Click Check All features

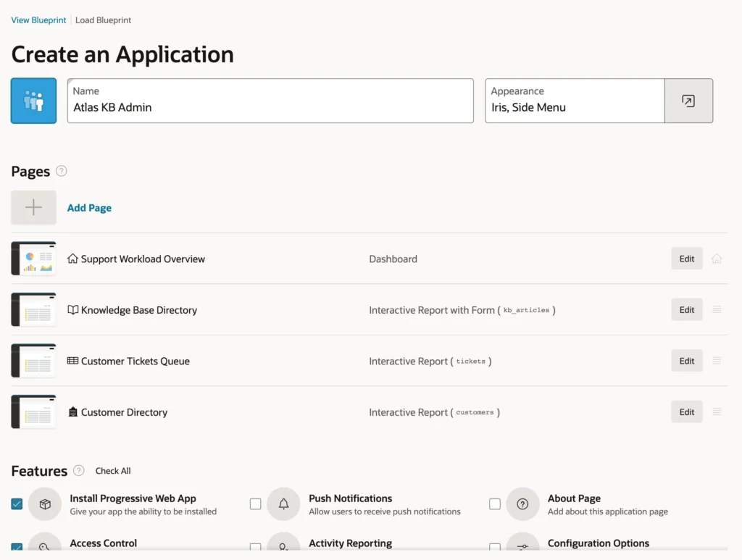(x=113, y=471)
